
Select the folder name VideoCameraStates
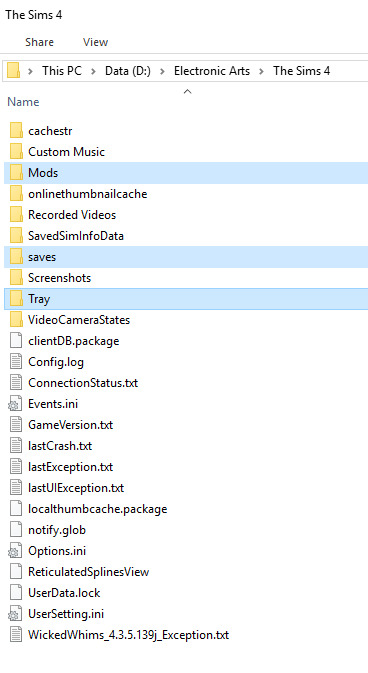79,320
